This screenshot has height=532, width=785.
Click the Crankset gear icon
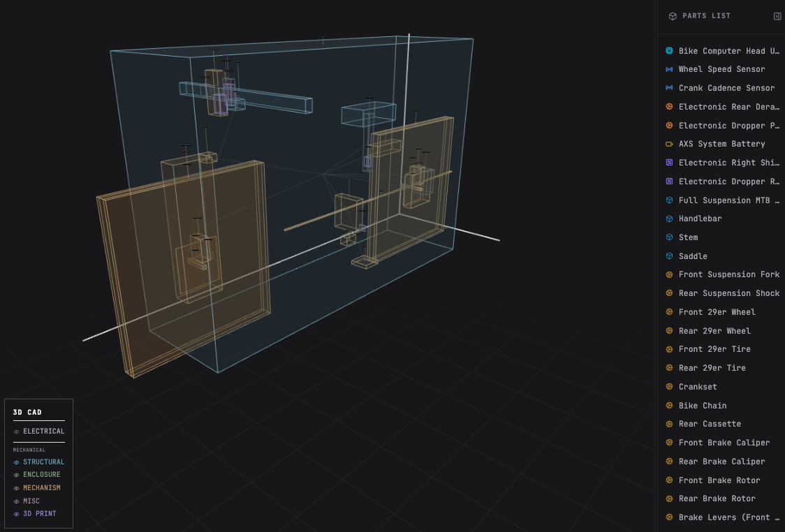[669, 387]
